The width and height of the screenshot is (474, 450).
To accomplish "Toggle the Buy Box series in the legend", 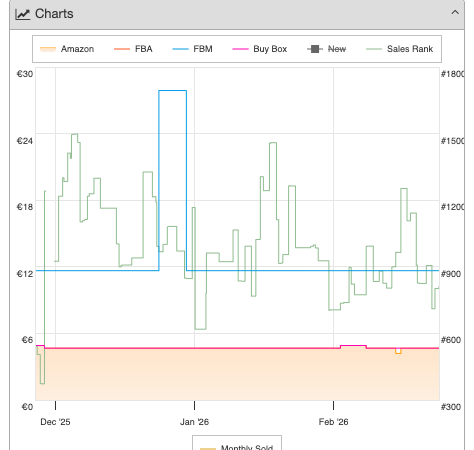I will 260,49.
